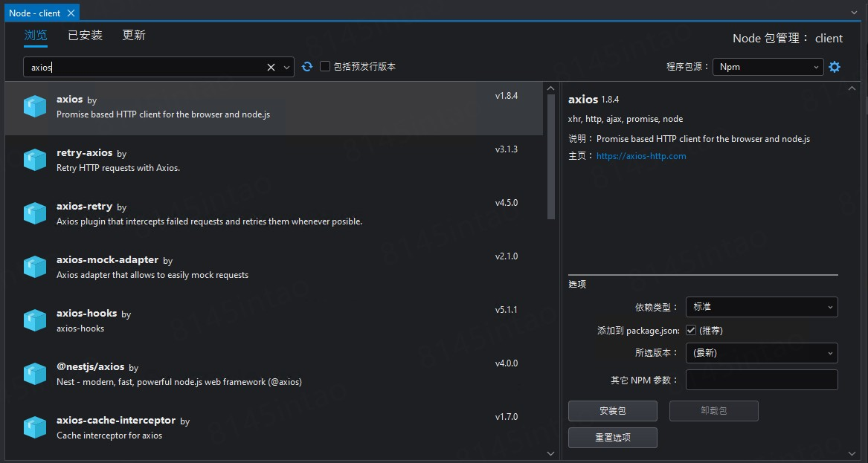Click the axios-retry package cube icon
The width and height of the screenshot is (868, 463).
(35, 213)
